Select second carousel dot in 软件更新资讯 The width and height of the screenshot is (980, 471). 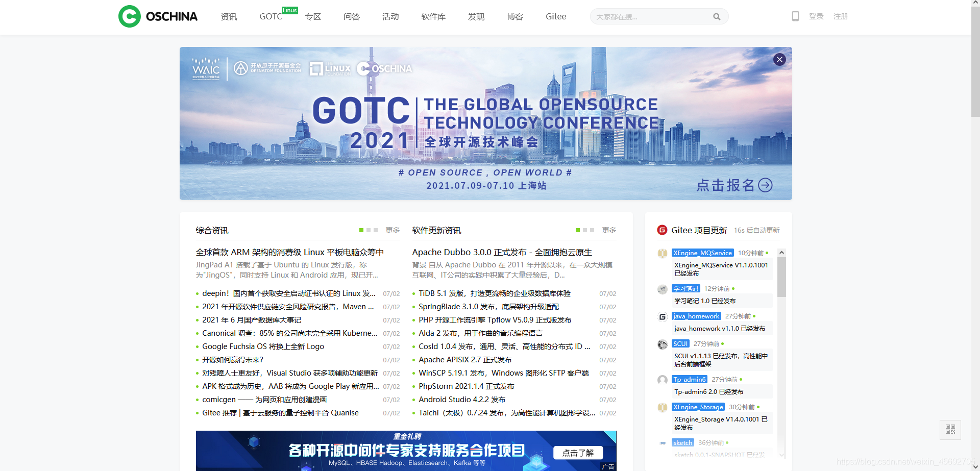click(585, 230)
